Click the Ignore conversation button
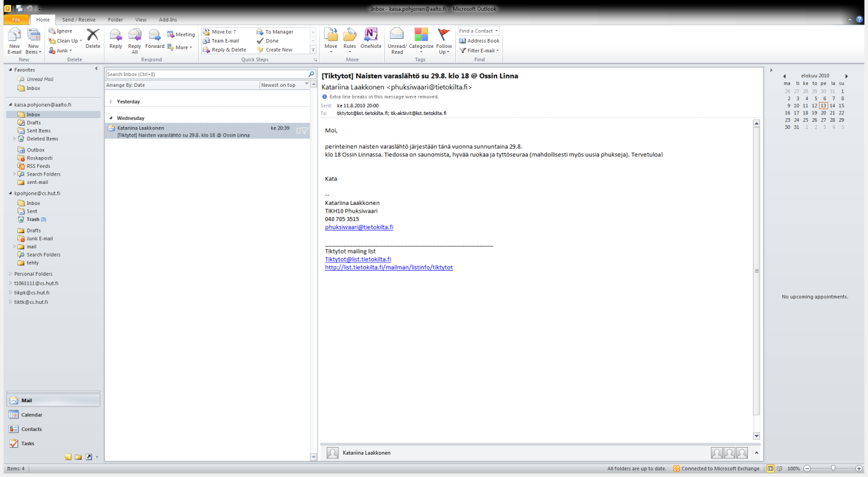868x477 pixels. point(61,31)
